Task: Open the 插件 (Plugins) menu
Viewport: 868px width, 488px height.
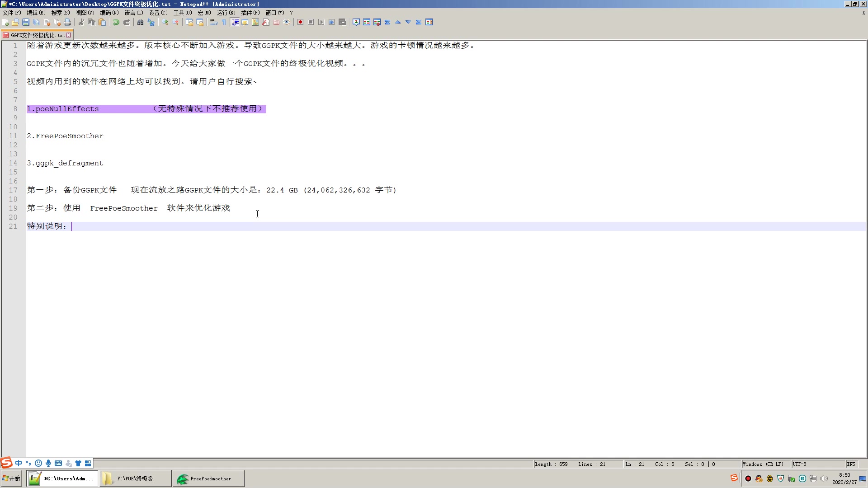Action: click(x=250, y=13)
